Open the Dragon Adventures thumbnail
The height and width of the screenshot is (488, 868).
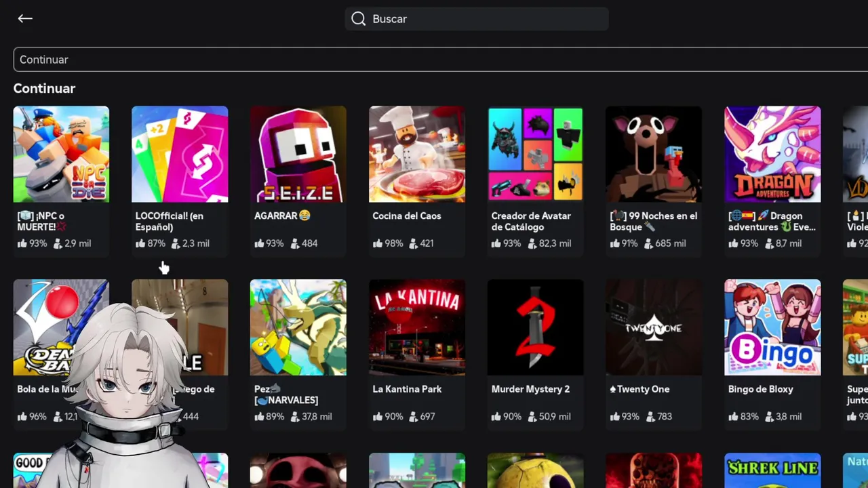(772, 154)
